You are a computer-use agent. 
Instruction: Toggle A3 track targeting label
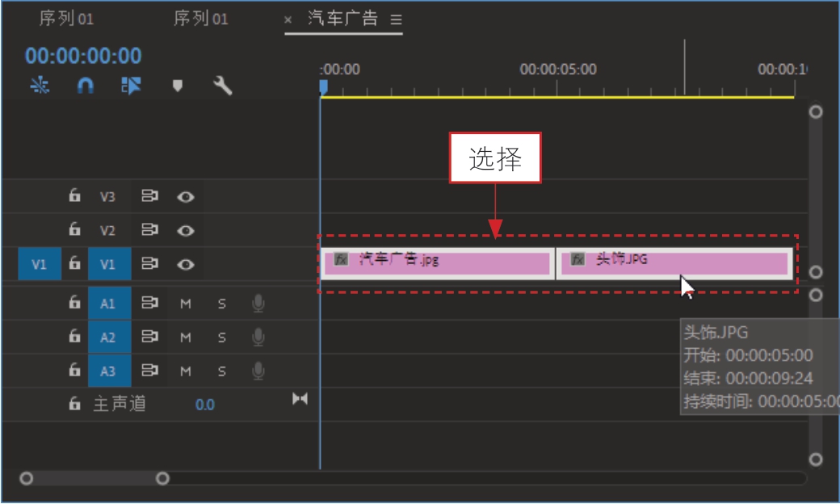(x=109, y=372)
